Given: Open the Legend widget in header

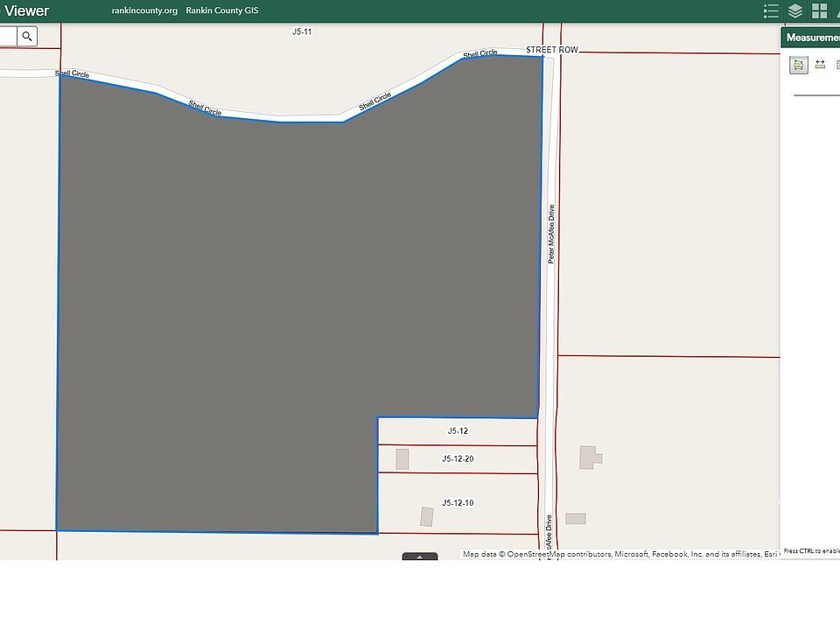Looking at the screenshot, I should 771,11.
